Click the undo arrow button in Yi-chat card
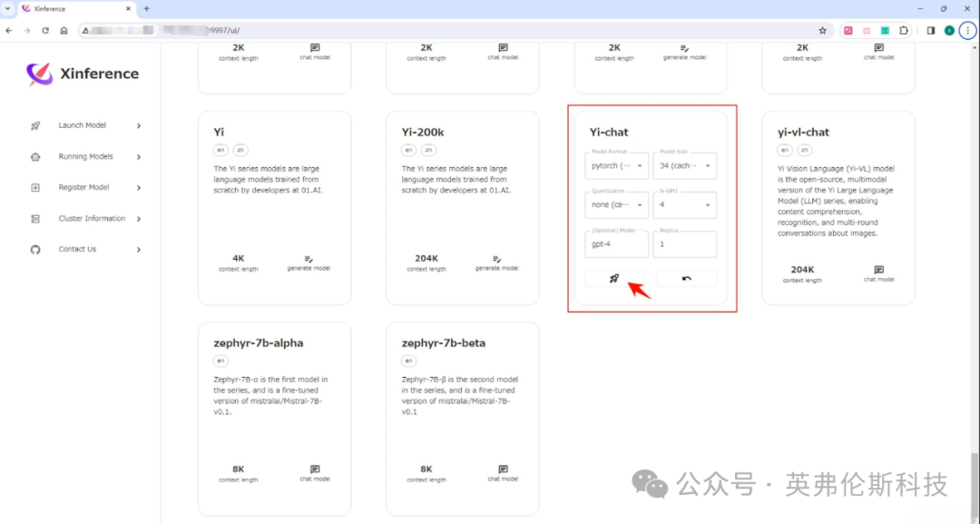 coord(687,278)
